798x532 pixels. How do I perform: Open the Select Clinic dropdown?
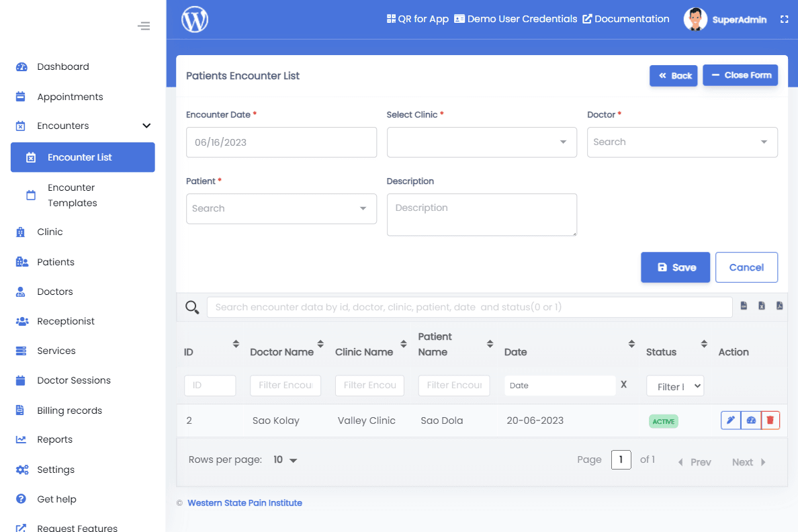point(482,142)
